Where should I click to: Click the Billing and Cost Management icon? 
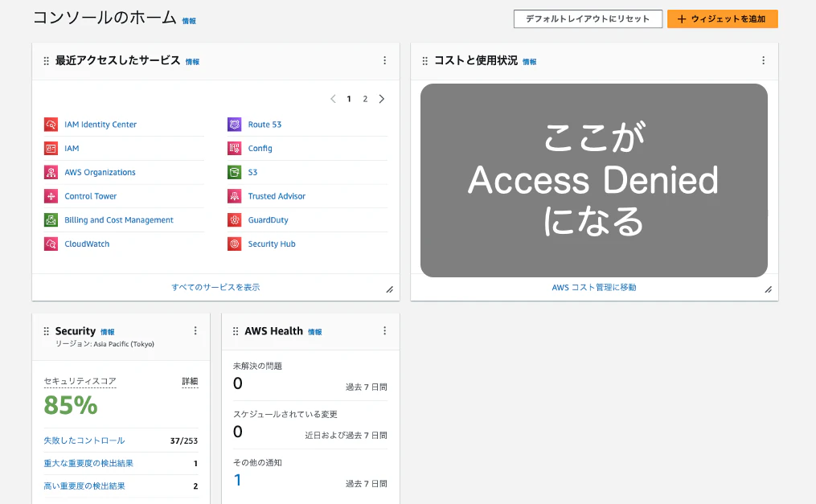click(51, 220)
